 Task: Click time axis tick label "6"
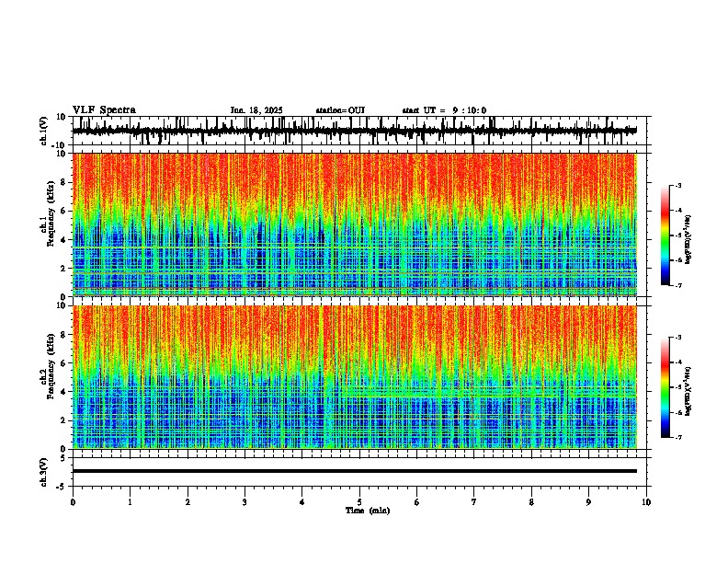417,502
